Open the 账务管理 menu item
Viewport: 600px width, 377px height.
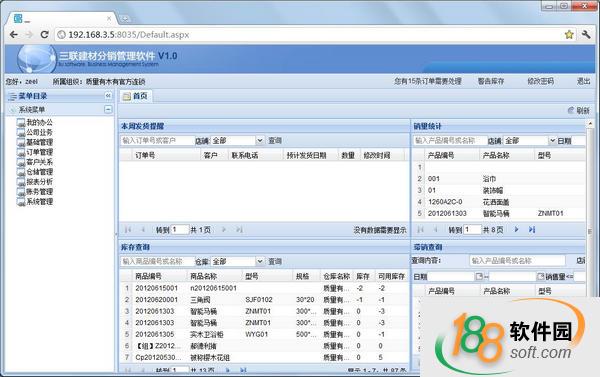pos(39,192)
